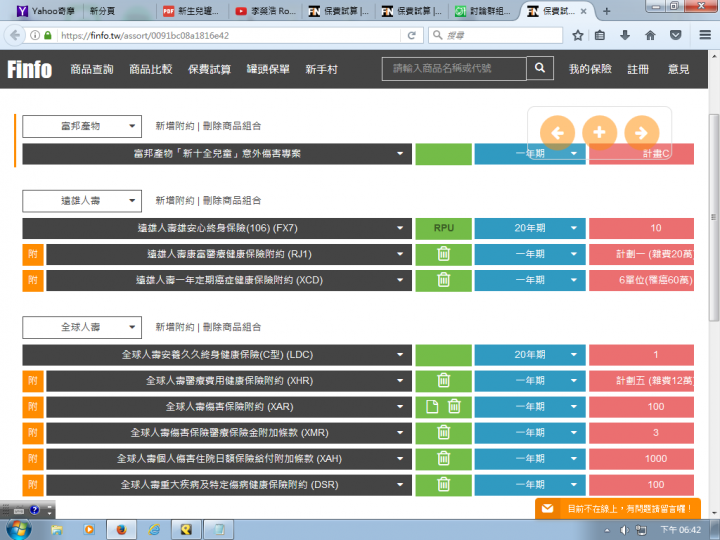Viewport: 720px width, 540px height.
Task: Click the browser address bar URL
Action: (x=227, y=35)
